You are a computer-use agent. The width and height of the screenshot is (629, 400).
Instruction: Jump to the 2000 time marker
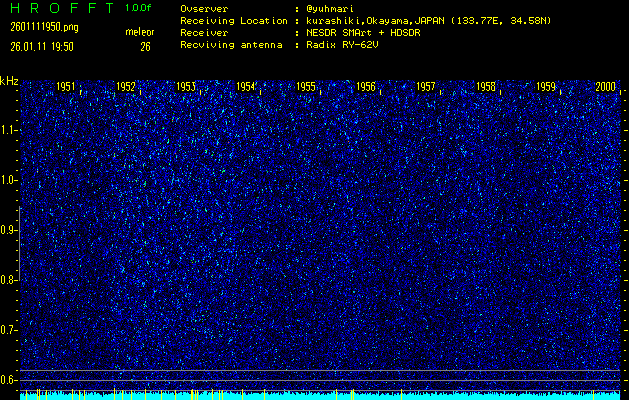point(605,87)
